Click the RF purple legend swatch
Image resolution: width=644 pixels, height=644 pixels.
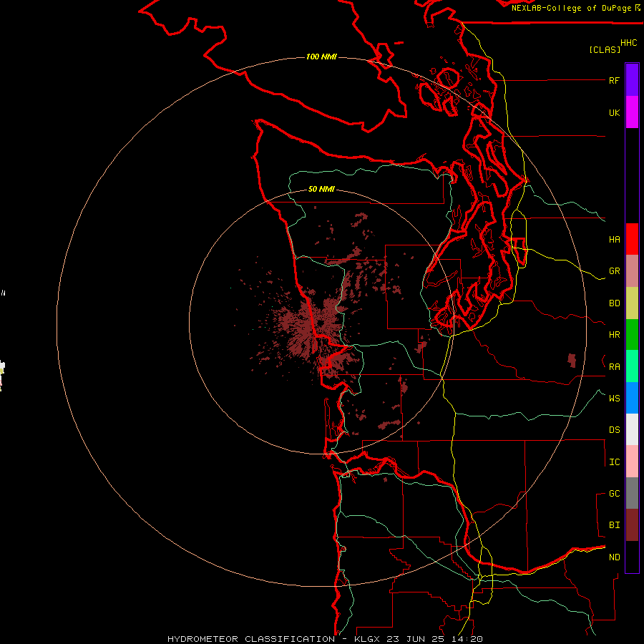(x=632, y=80)
